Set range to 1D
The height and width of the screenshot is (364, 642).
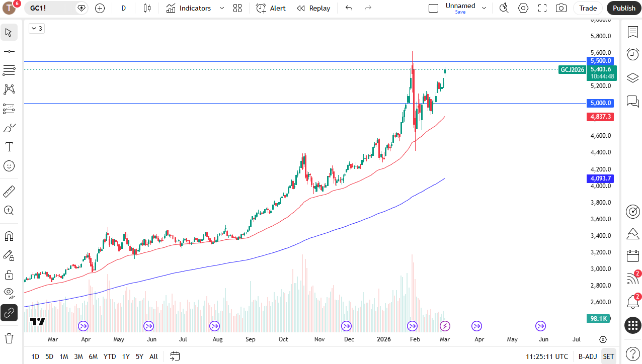tap(35, 356)
